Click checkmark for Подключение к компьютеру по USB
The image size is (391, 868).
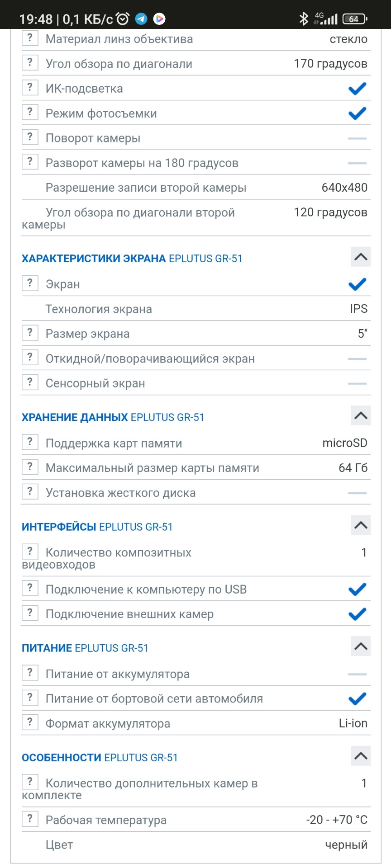click(x=357, y=590)
